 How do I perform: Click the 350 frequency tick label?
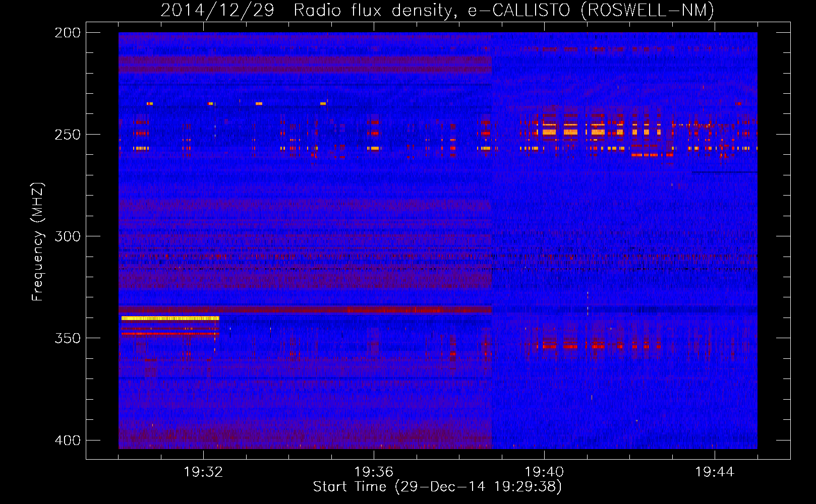click(x=68, y=338)
